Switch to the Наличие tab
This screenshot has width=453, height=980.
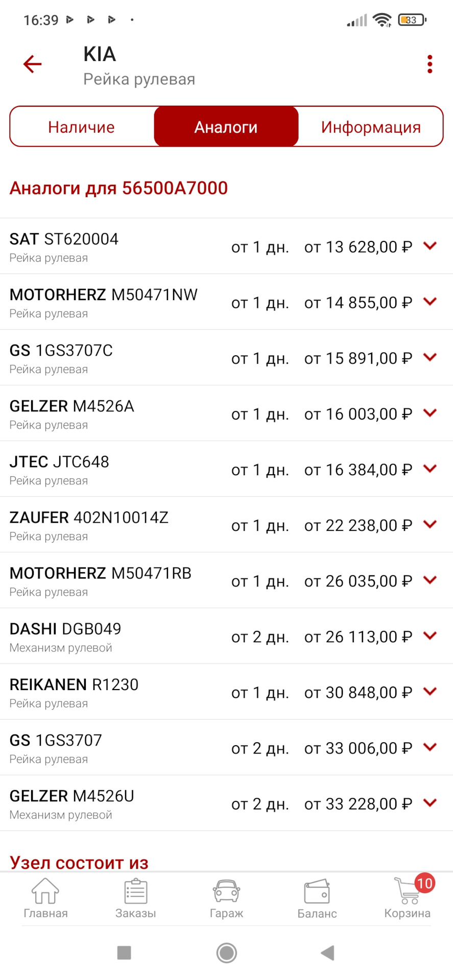click(82, 127)
